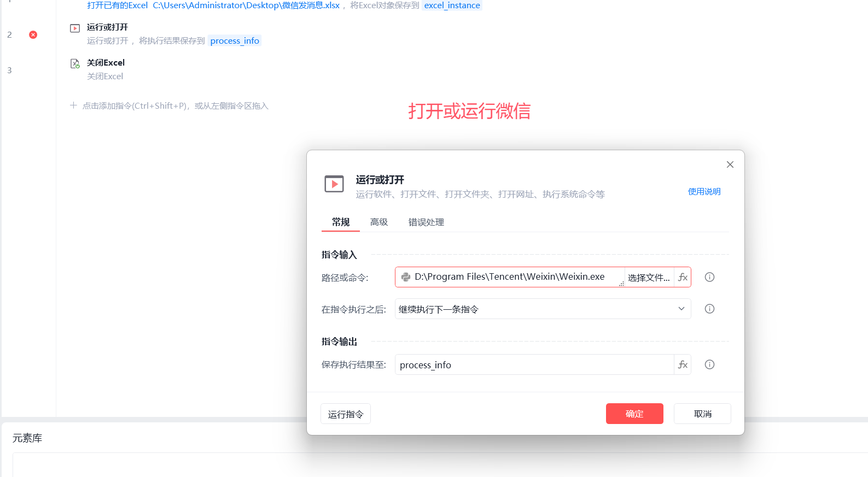Viewport: 868px width, 477px height.
Task: Click the 运行指令 button
Action: tap(345, 414)
